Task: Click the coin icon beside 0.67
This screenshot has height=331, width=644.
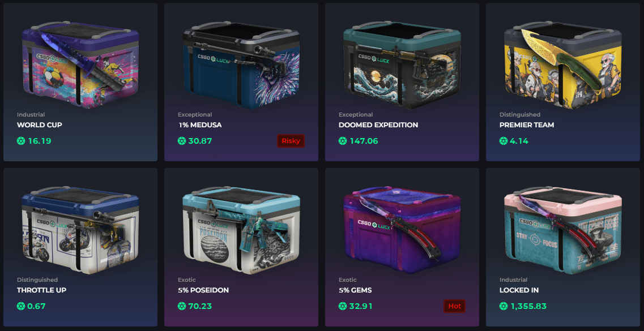Action: tap(21, 306)
